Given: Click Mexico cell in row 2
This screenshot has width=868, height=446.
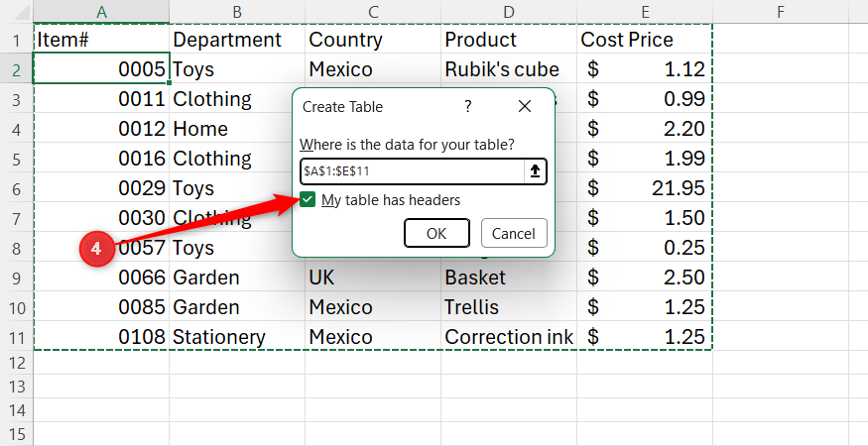Looking at the screenshot, I should [x=373, y=69].
